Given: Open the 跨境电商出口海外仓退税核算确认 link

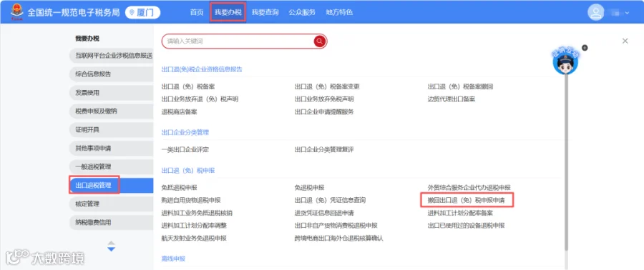Looking at the screenshot, I should coord(338,238).
